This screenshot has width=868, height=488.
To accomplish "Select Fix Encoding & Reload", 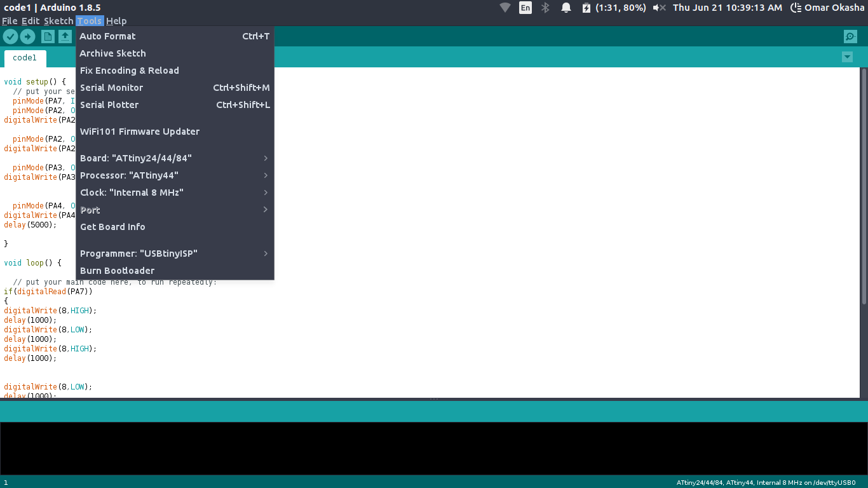I will coord(175,71).
